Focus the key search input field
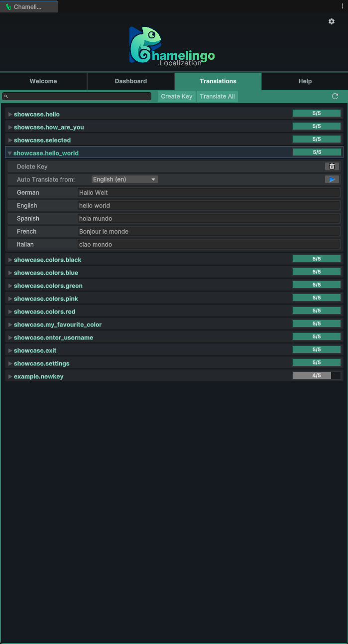The width and height of the screenshot is (348, 644). [x=80, y=96]
